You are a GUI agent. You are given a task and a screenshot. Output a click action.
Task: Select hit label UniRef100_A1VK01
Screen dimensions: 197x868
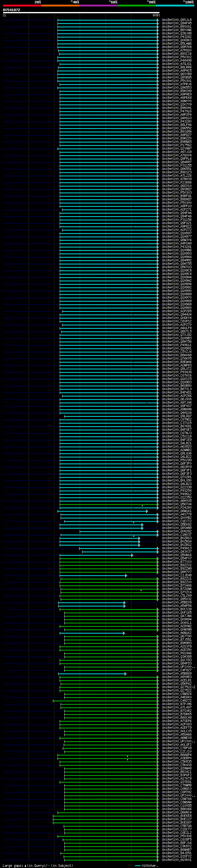pos(176,860)
